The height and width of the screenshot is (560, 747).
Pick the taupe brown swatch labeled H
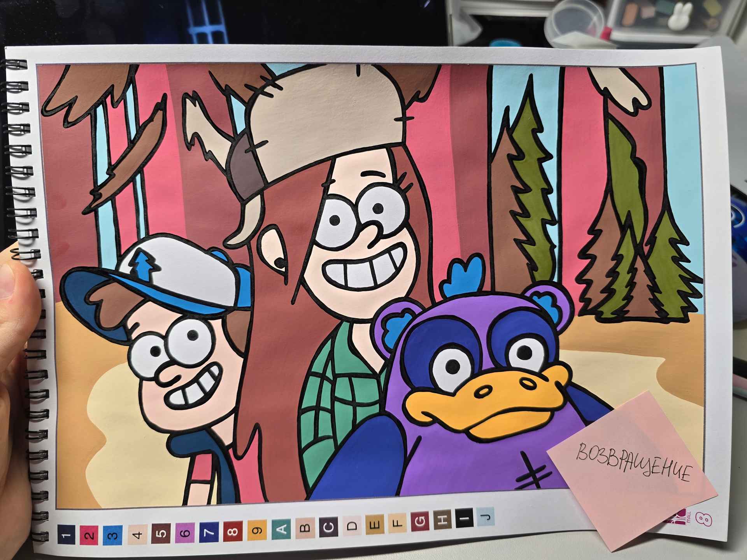coord(442,519)
